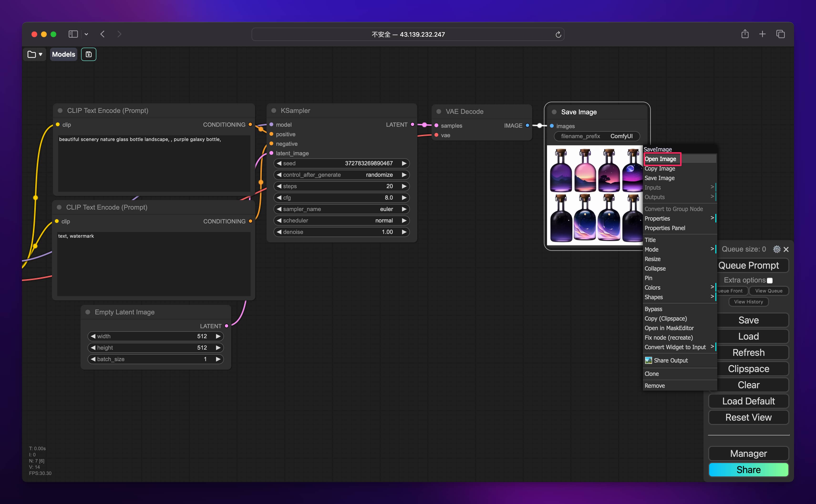The height and width of the screenshot is (504, 816).
Task: Click Safari sidebar toggle icon
Action: coord(73,34)
